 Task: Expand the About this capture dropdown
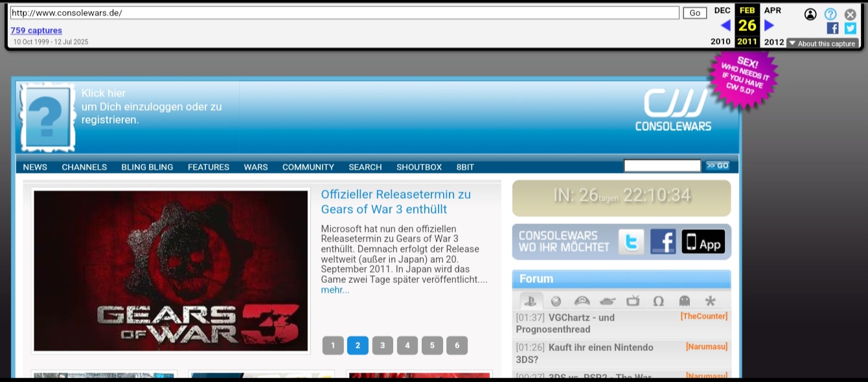tap(823, 43)
